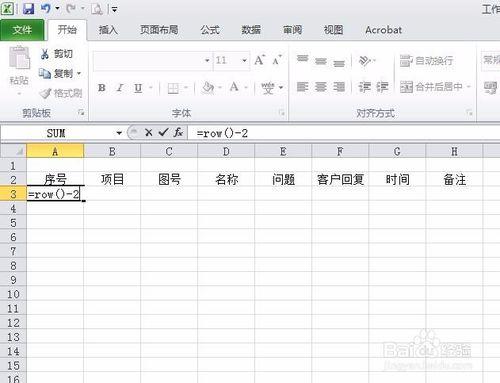Open Customize Quick Access Toolbar dropdown
This screenshot has width=500, height=383.
pyautogui.click(x=114, y=9)
